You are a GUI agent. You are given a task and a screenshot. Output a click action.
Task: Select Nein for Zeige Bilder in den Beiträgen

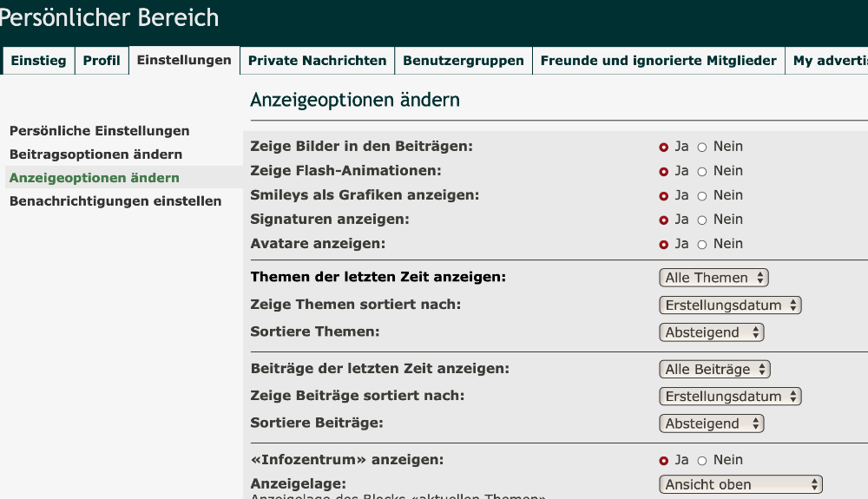pos(702,148)
